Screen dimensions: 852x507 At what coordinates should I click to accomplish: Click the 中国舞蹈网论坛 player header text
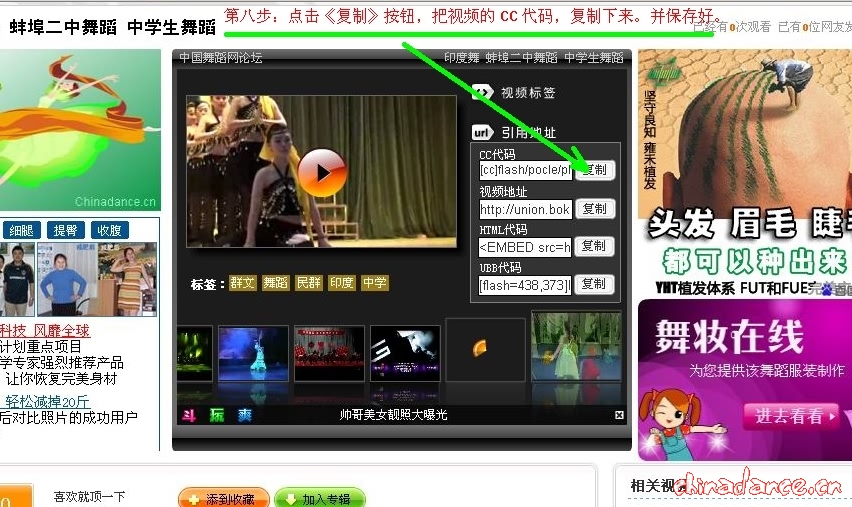(x=221, y=58)
